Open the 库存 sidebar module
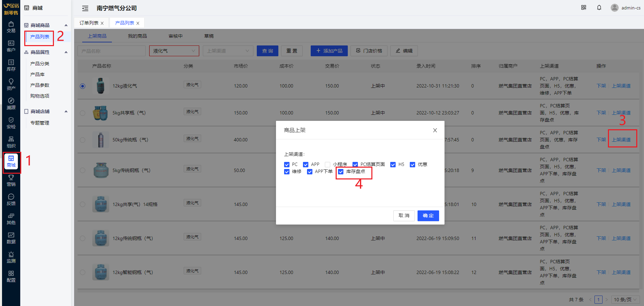Image resolution: width=644 pixels, height=306 pixels. tap(11, 65)
